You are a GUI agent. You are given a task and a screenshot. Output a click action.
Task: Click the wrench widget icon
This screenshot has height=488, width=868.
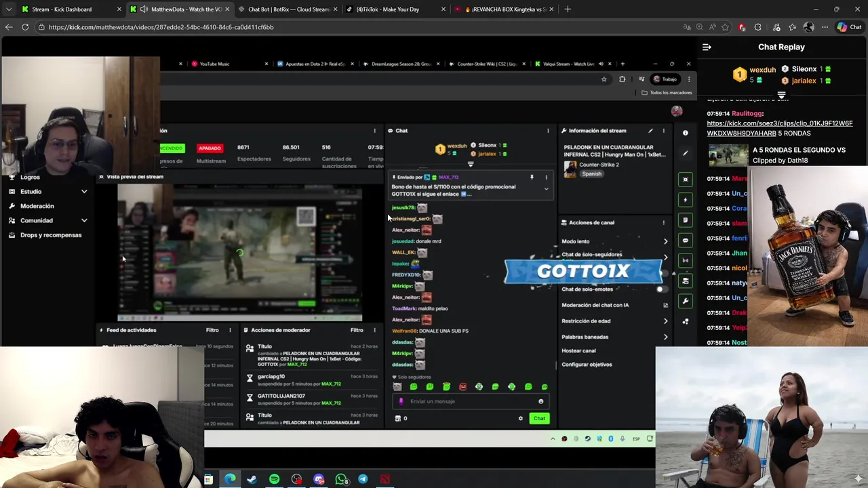coord(686,301)
